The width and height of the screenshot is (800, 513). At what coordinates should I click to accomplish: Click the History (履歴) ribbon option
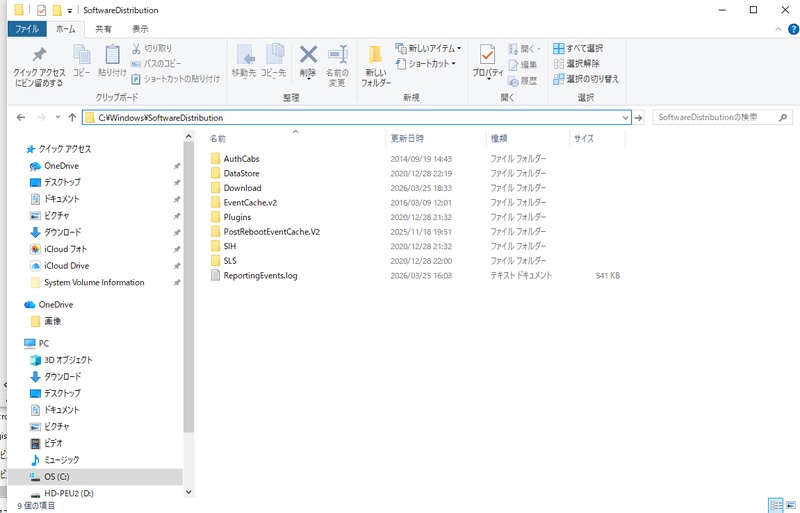(x=522, y=81)
